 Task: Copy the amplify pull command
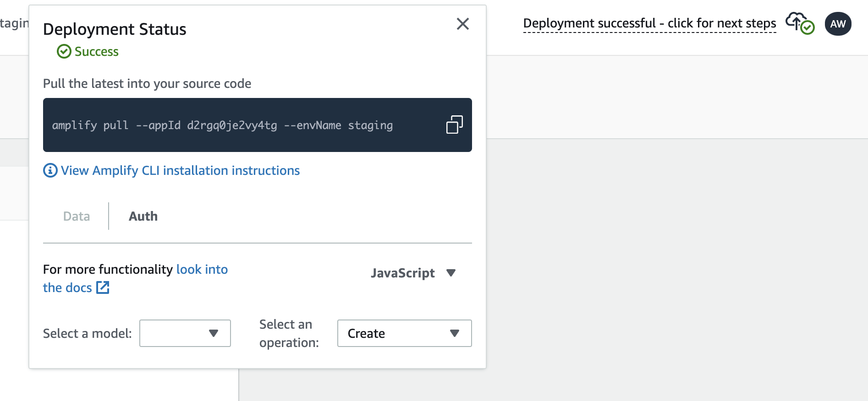coord(455,125)
